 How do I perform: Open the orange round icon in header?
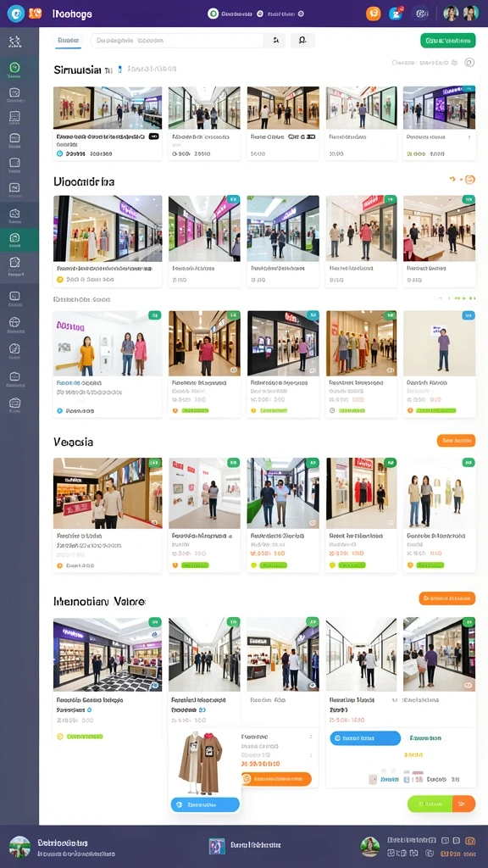(x=374, y=14)
